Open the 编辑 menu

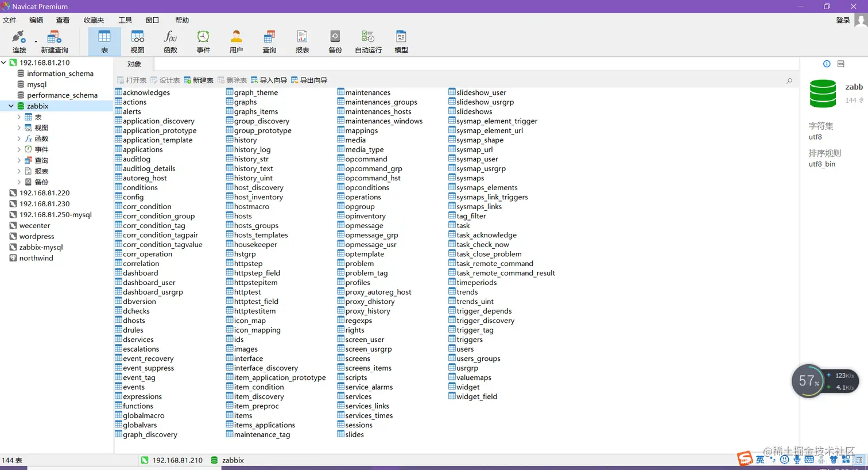pyautogui.click(x=36, y=20)
